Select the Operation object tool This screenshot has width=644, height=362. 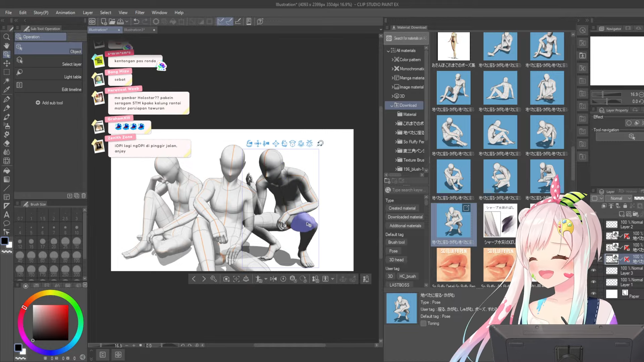6,54
